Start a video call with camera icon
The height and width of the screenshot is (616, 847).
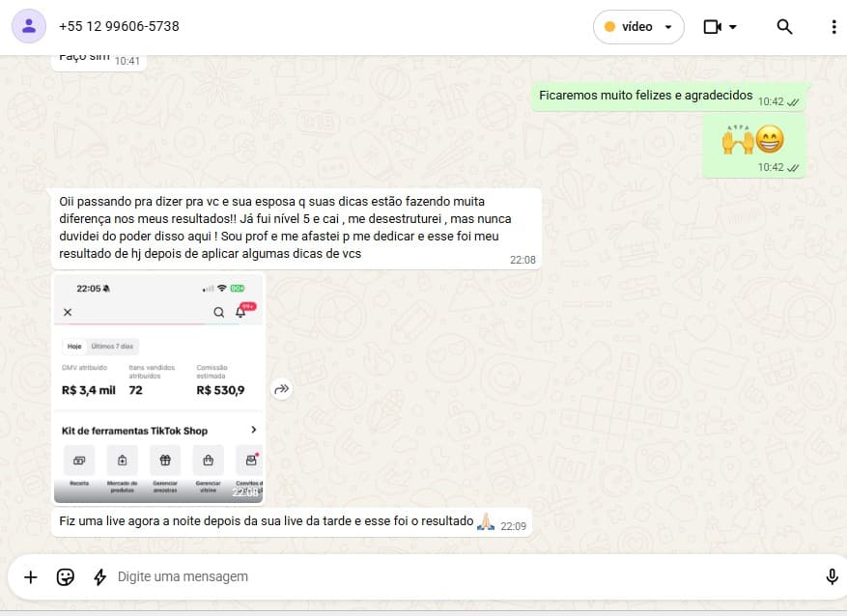[x=712, y=26]
